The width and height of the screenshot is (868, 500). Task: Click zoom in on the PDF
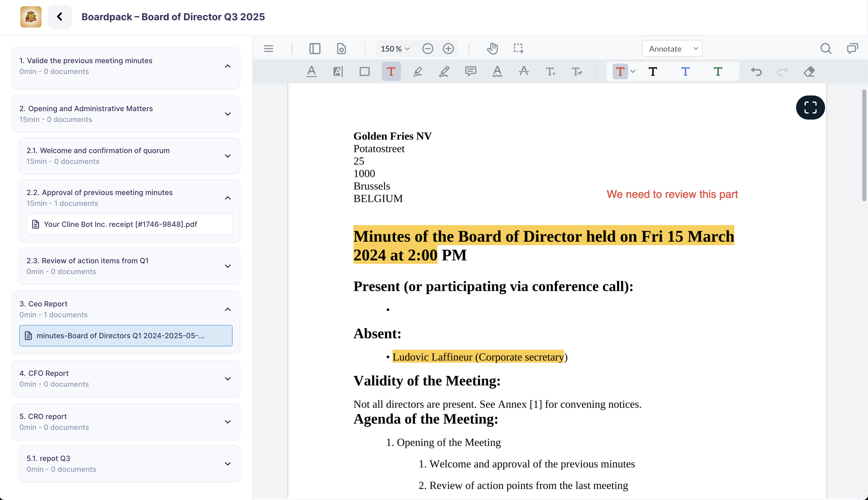click(448, 48)
